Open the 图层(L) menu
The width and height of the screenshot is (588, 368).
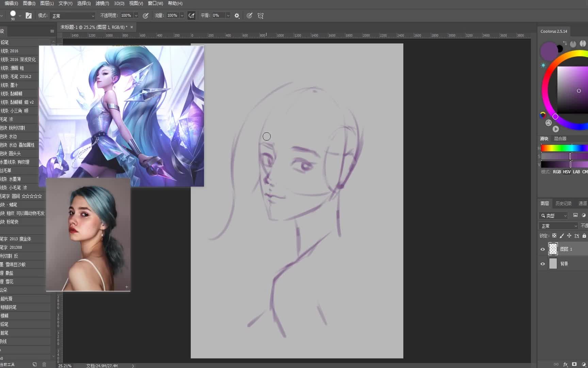point(47,3)
